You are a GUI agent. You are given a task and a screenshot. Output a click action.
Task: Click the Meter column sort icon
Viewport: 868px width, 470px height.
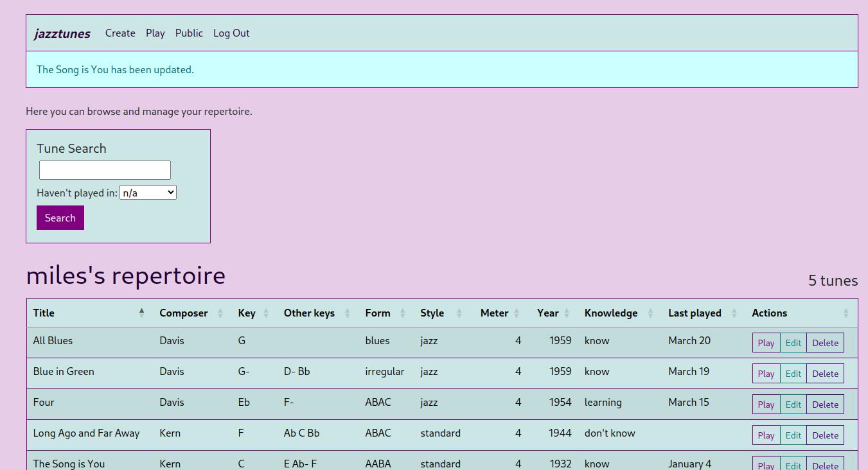pos(516,313)
